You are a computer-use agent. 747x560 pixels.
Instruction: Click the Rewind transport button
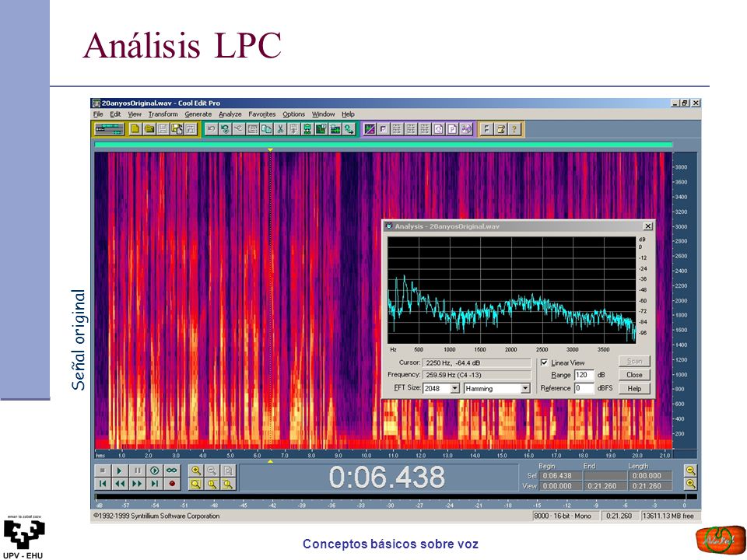[x=120, y=484]
